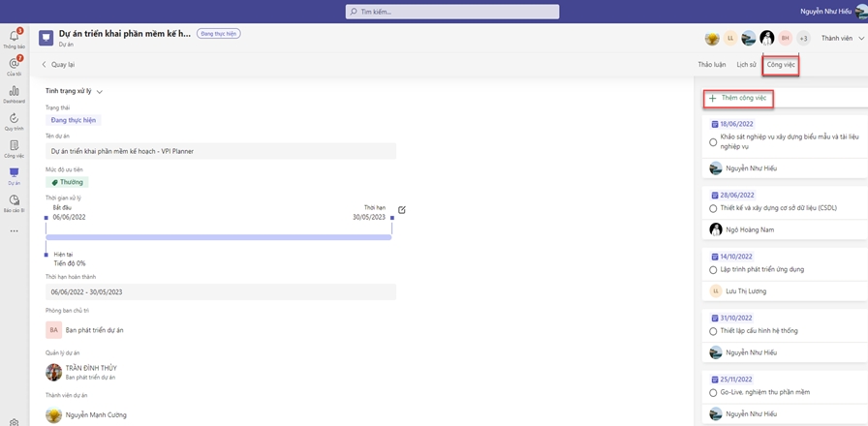Open Thông báo notifications in sidebar
The width and height of the screenshot is (868, 426).
14,38
